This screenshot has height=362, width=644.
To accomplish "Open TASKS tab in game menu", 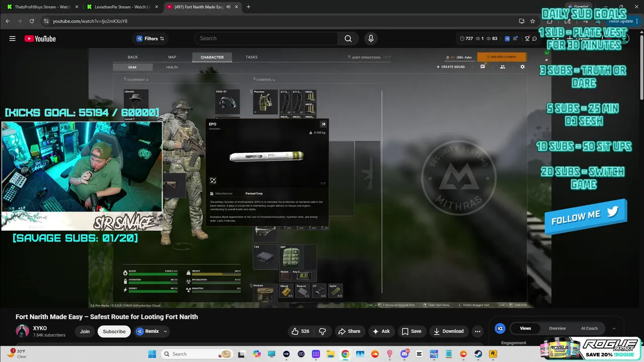I will tap(252, 57).
